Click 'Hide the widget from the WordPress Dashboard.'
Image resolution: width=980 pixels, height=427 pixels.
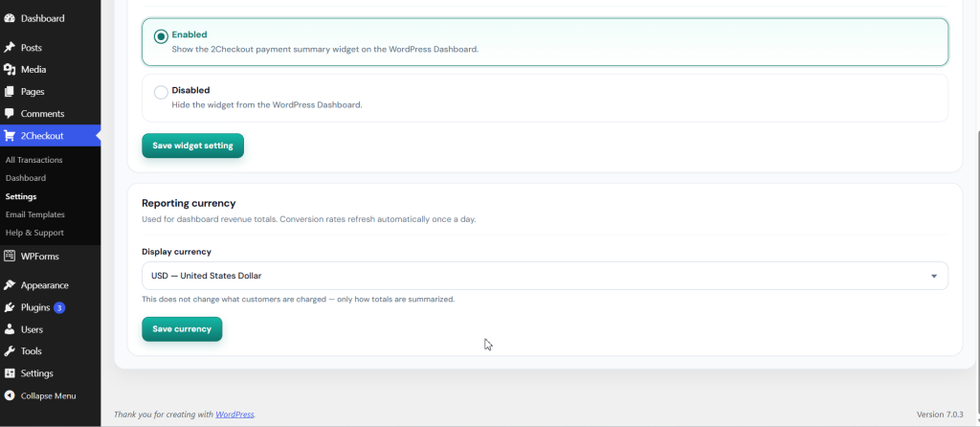coord(267,104)
